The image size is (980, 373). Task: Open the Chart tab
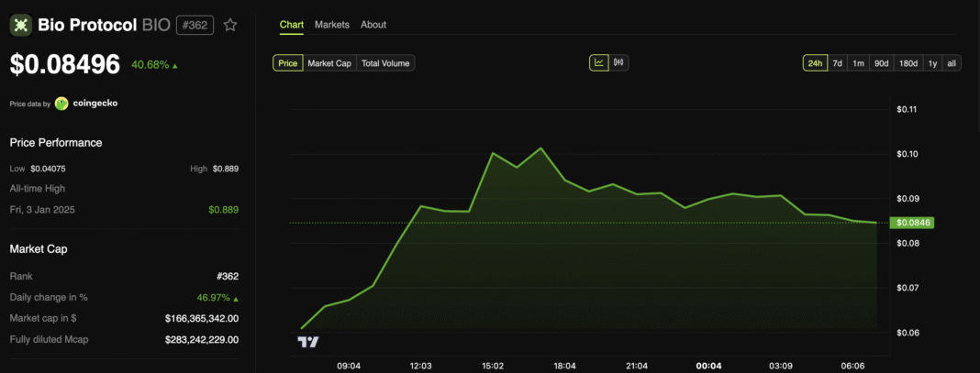point(292,25)
